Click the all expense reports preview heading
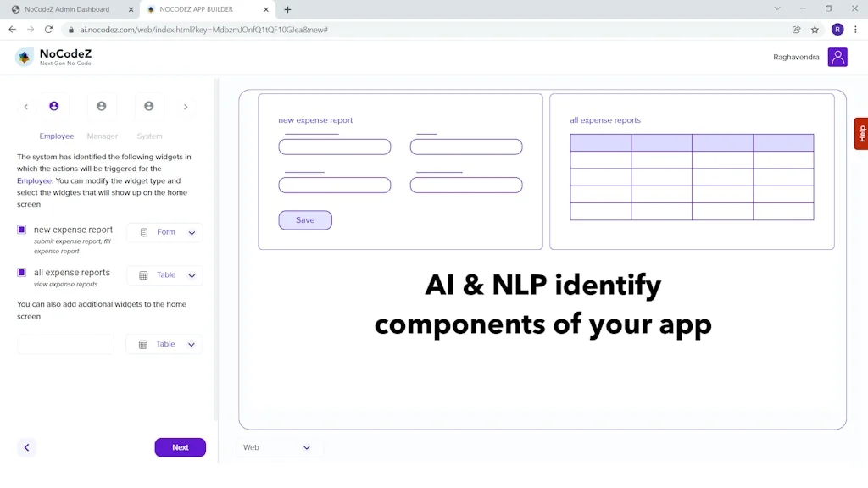Viewport: 868px width, 488px height. pos(605,120)
